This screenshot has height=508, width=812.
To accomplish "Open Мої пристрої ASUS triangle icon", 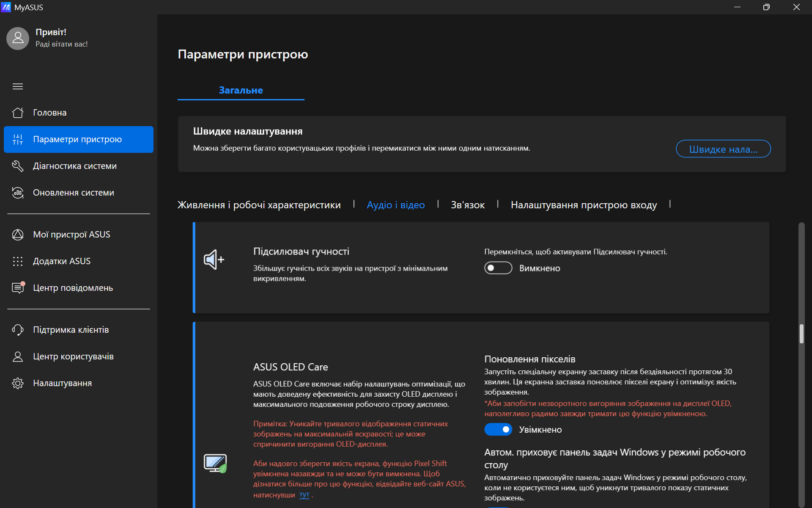I will click(18, 235).
